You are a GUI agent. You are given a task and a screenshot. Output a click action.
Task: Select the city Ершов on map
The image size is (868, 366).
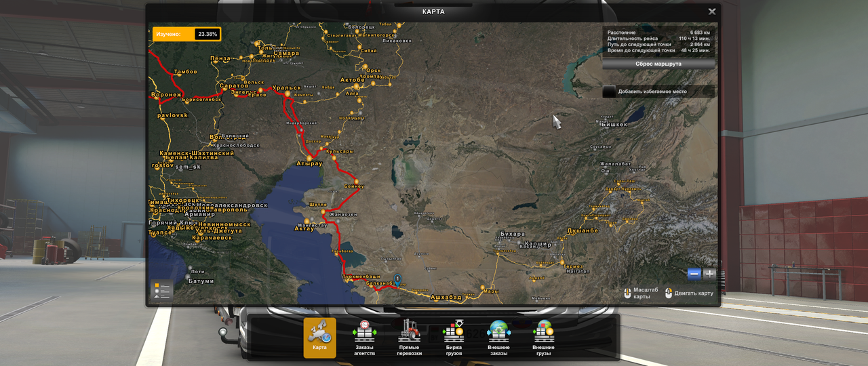[x=257, y=95]
